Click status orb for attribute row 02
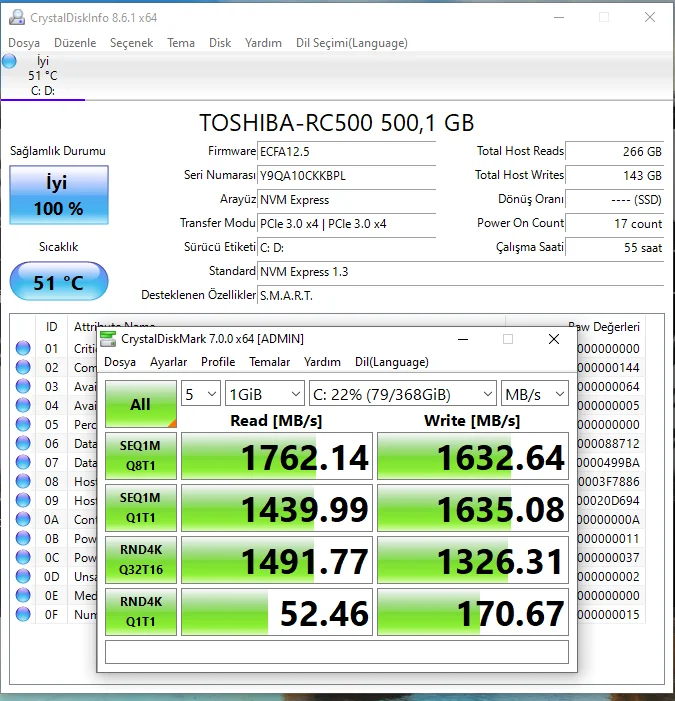The height and width of the screenshot is (701, 675). click(x=23, y=367)
